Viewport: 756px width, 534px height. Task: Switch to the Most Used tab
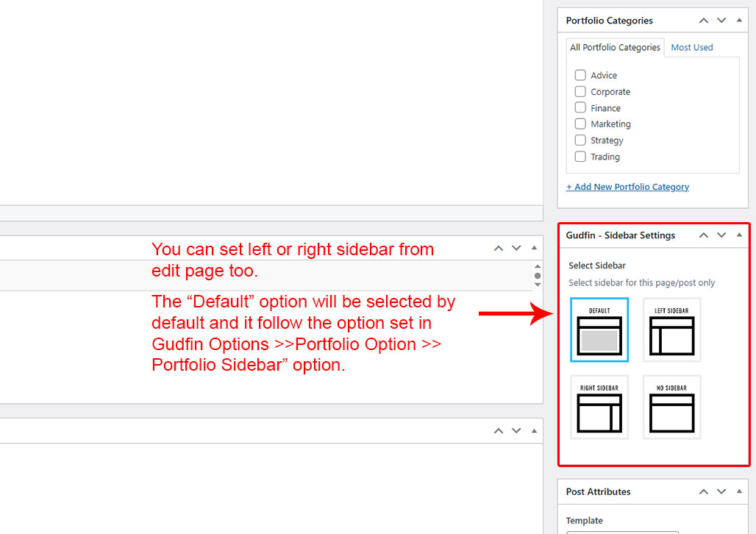692,47
